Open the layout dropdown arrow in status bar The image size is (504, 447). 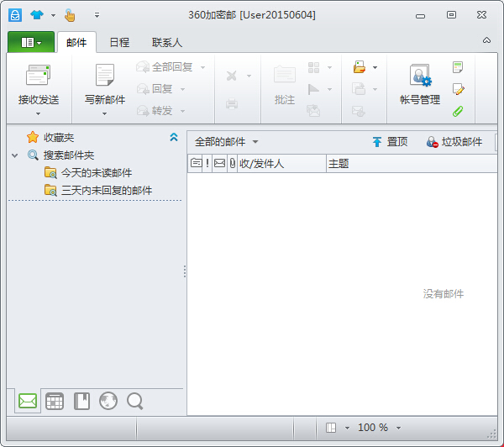tap(347, 428)
